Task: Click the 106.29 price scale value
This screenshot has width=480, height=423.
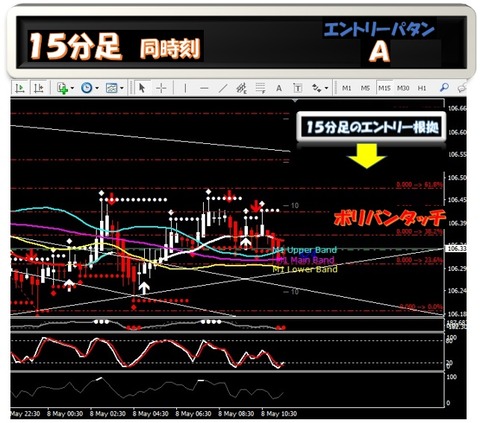Action: (457, 268)
